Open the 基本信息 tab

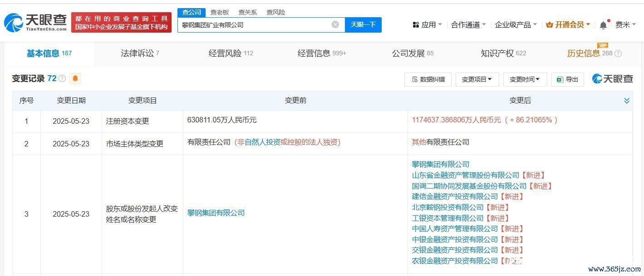pos(49,53)
